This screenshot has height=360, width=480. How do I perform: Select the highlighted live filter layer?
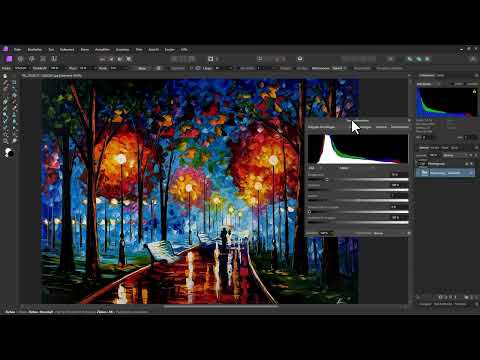445,173
